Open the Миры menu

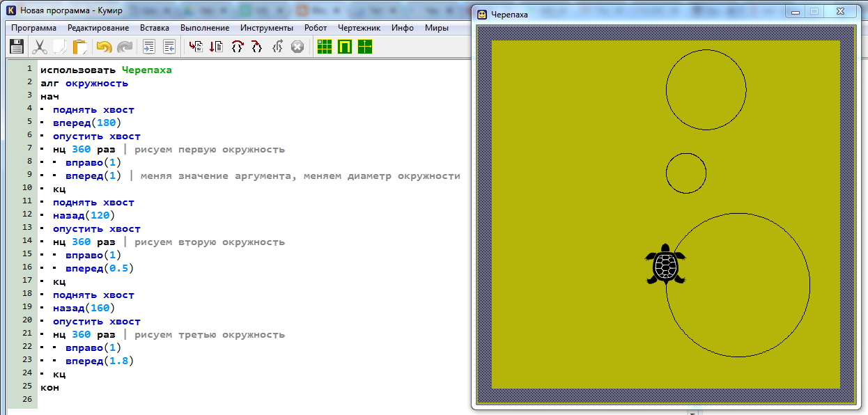(x=437, y=28)
